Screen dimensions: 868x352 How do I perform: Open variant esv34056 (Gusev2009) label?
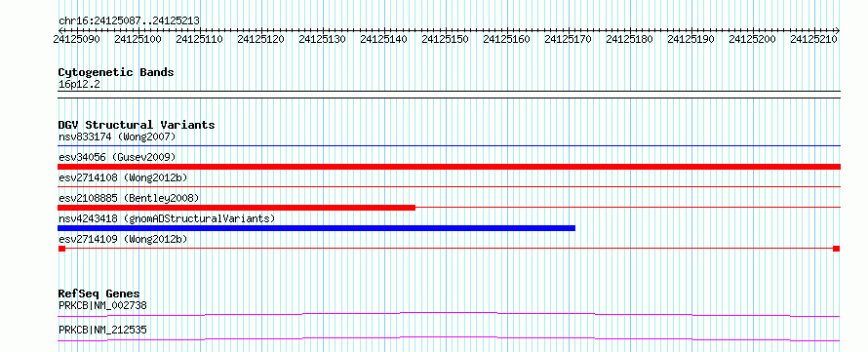point(117,158)
